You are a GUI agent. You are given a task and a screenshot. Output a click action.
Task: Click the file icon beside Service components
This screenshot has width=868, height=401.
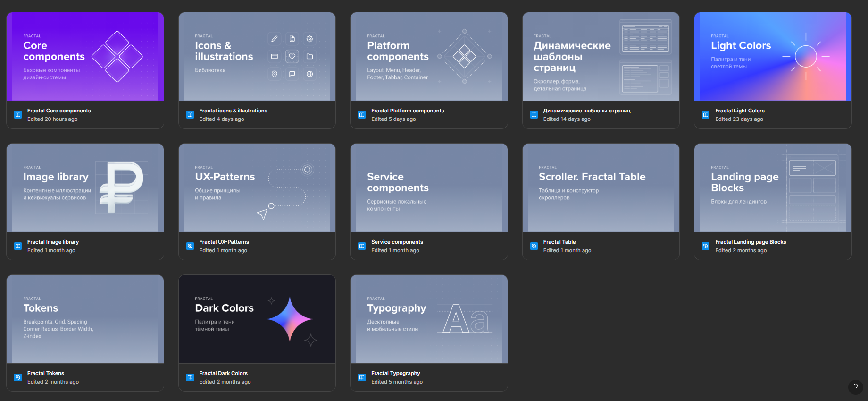362,246
